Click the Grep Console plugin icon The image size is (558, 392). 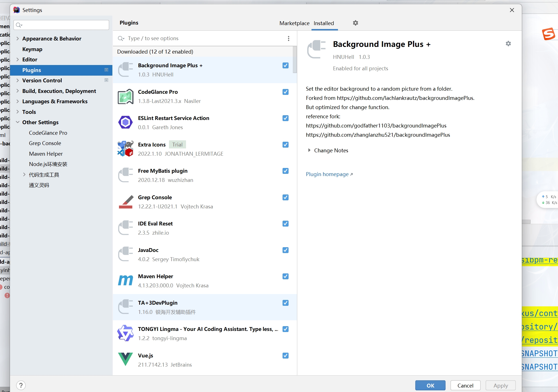click(x=125, y=202)
